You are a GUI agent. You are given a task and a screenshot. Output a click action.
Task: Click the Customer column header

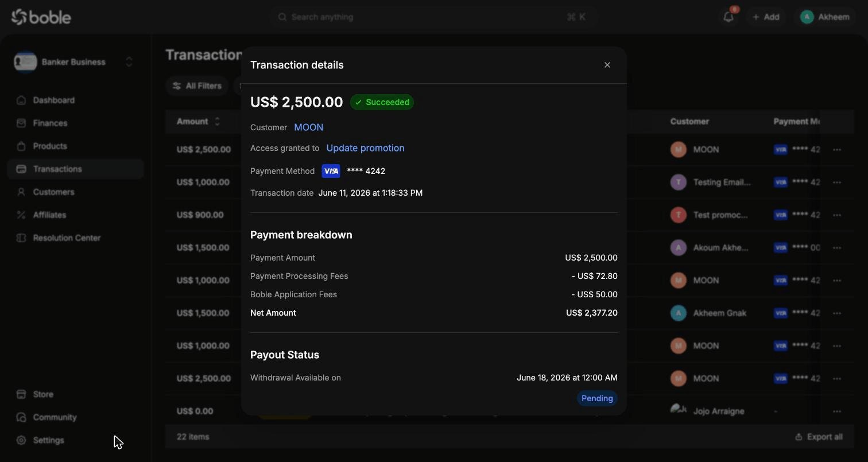click(x=689, y=122)
